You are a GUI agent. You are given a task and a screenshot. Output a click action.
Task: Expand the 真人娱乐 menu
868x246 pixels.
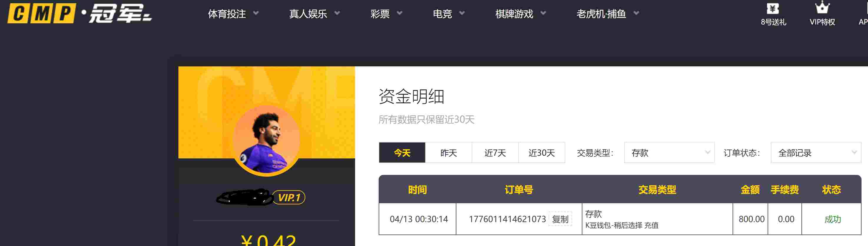(314, 14)
